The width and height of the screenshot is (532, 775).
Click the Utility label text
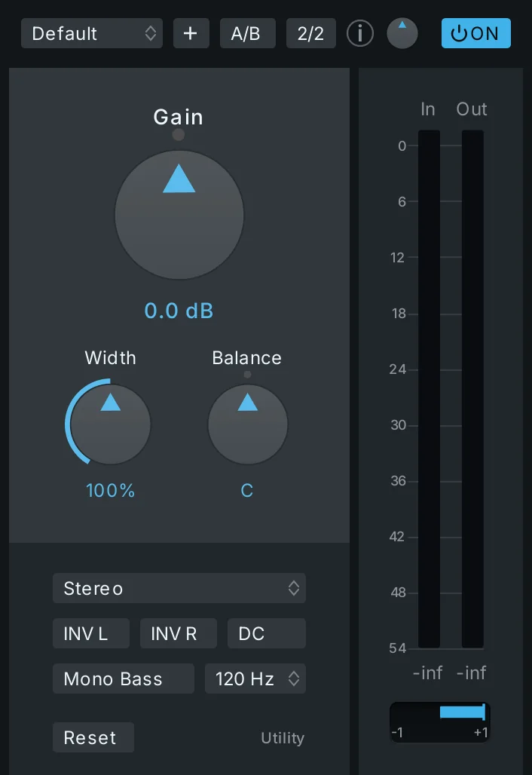tap(283, 738)
